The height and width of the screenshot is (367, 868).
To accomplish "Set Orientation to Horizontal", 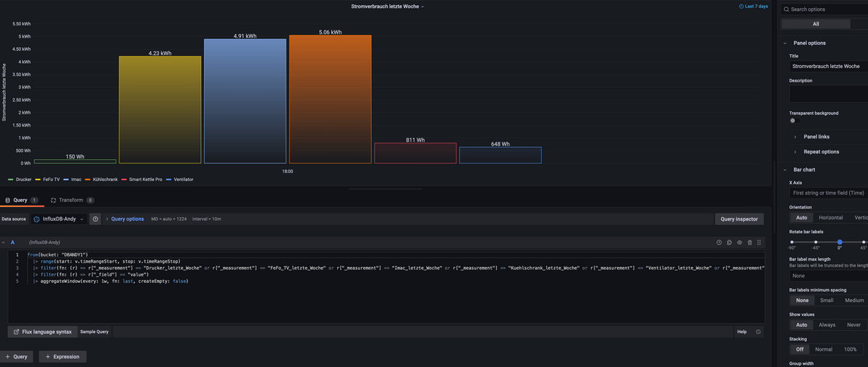I will coord(830,217).
